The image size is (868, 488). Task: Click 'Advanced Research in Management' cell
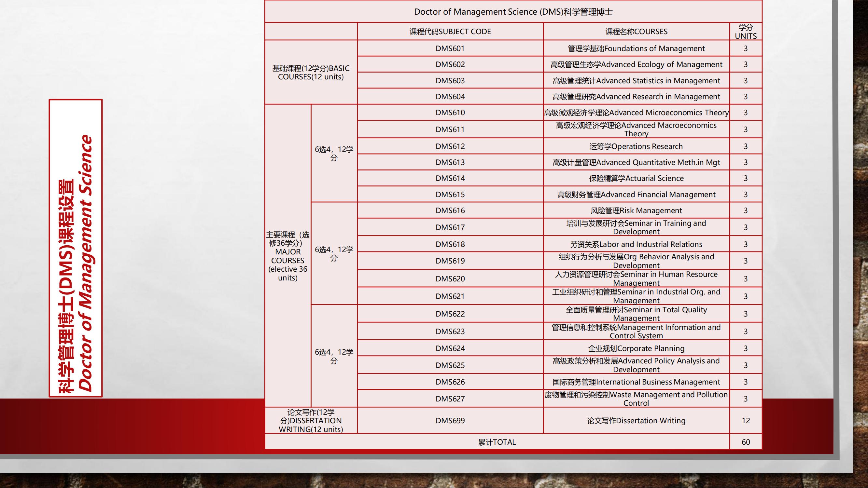[x=636, y=96]
